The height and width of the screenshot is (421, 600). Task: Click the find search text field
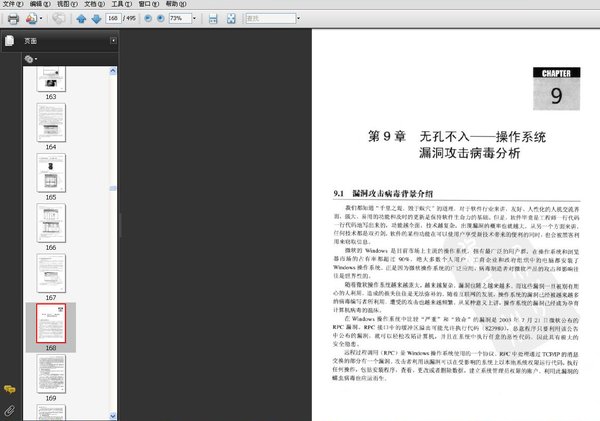(x=270, y=18)
